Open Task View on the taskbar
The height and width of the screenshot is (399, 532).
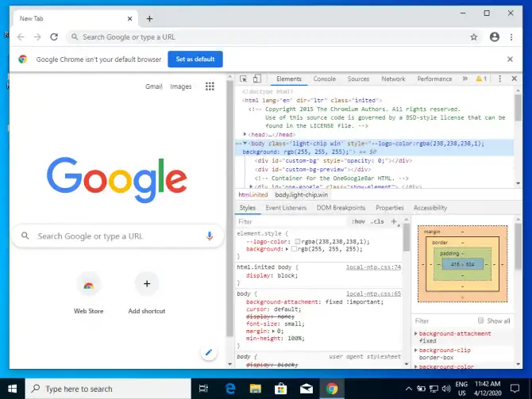203,389
